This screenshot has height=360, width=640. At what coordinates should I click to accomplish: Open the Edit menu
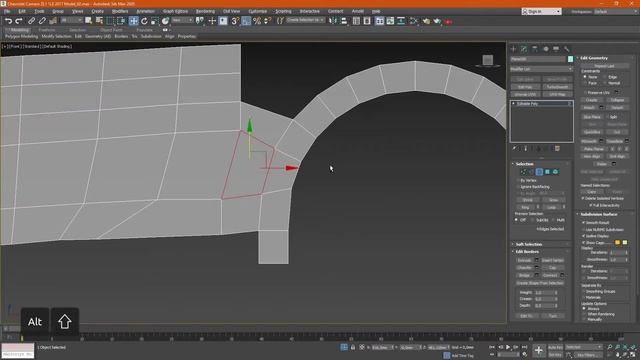[x=22, y=11]
